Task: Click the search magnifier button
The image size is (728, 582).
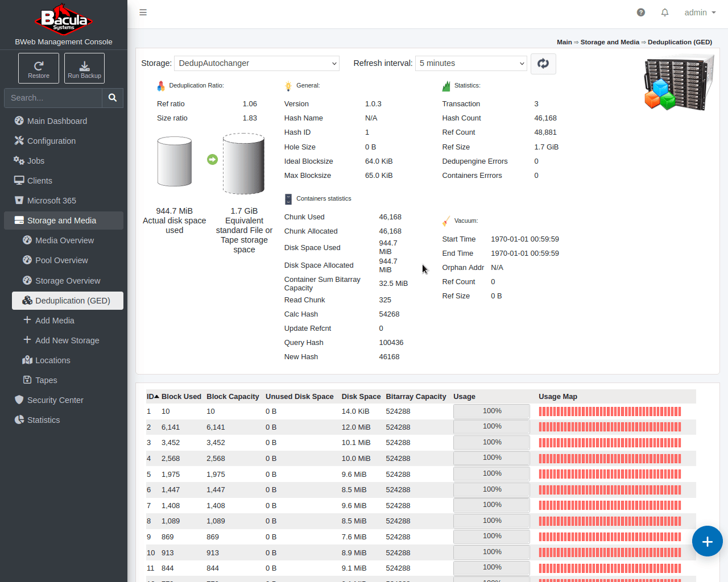Action: click(x=113, y=98)
